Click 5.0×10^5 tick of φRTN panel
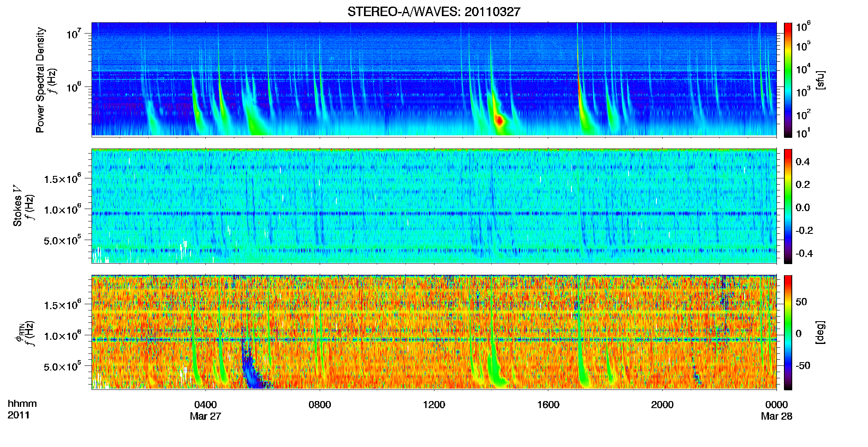Viewport: 868px width, 447px height. 63,366
